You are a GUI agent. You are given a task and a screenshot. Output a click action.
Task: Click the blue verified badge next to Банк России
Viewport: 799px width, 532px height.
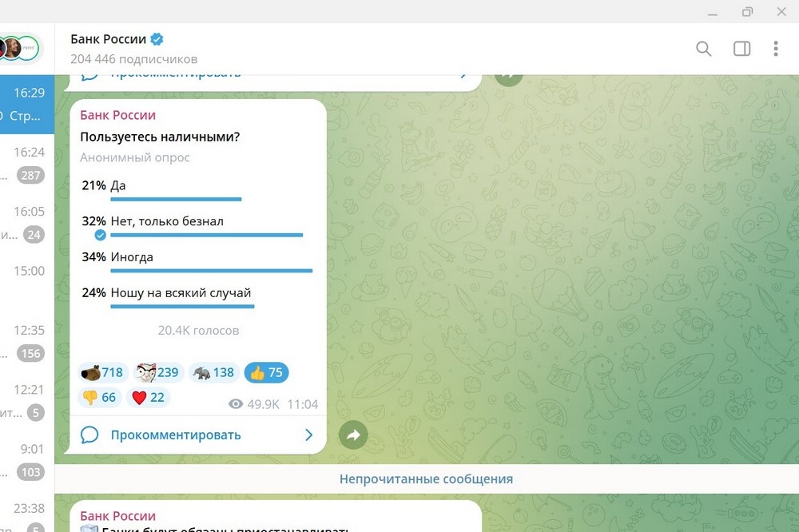coord(157,39)
